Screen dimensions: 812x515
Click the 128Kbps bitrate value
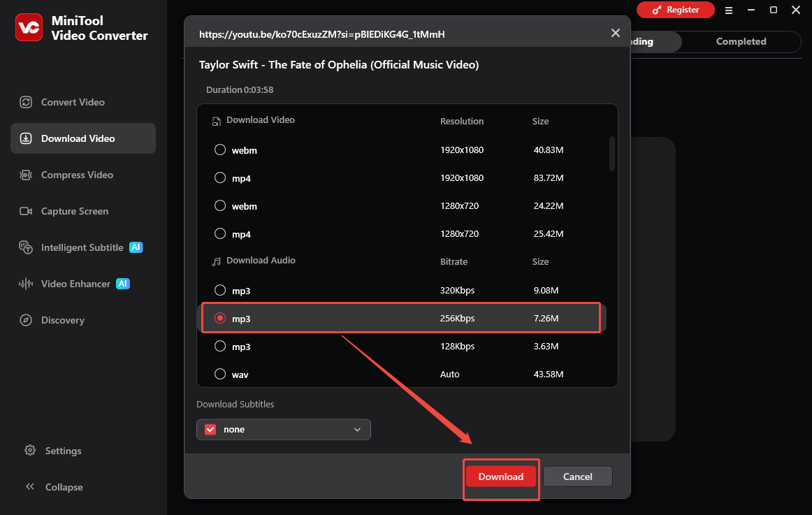[457, 347]
